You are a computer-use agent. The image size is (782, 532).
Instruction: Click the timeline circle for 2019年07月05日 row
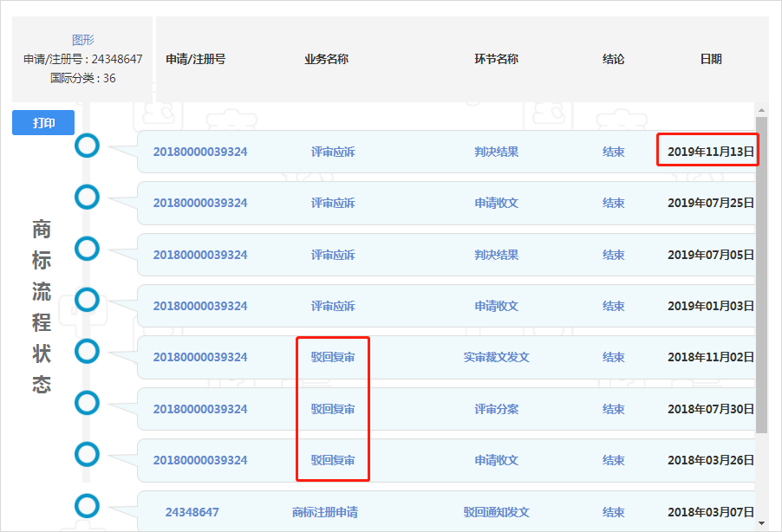coord(87,249)
